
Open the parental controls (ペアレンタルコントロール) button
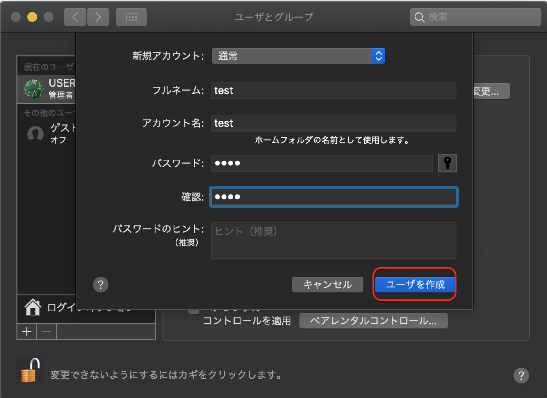tap(373, 321)
